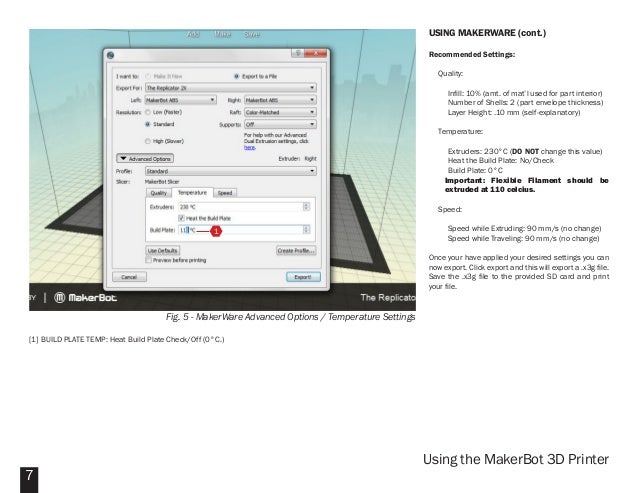This screenshot has height=493, width=638.
Task: Open the Left extruder material dropdown
Action: click(180, 100)
